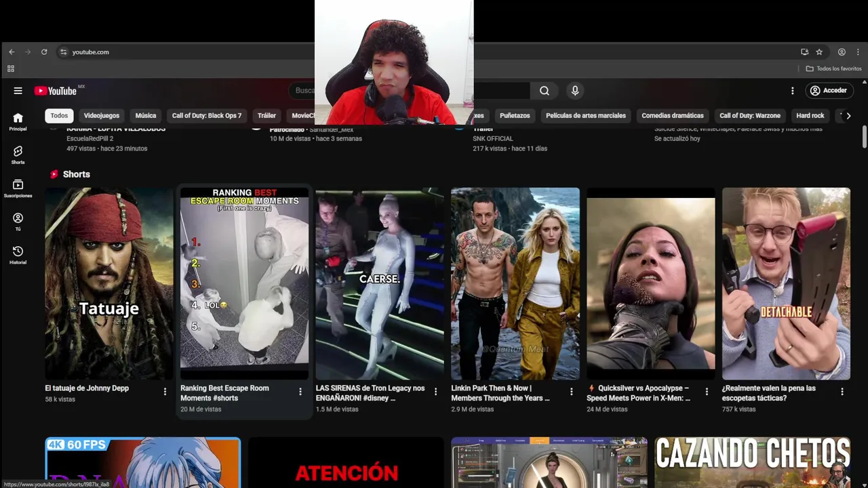Select the Tráiler filter chip
868x488 pixels.
tap(267, 116)
